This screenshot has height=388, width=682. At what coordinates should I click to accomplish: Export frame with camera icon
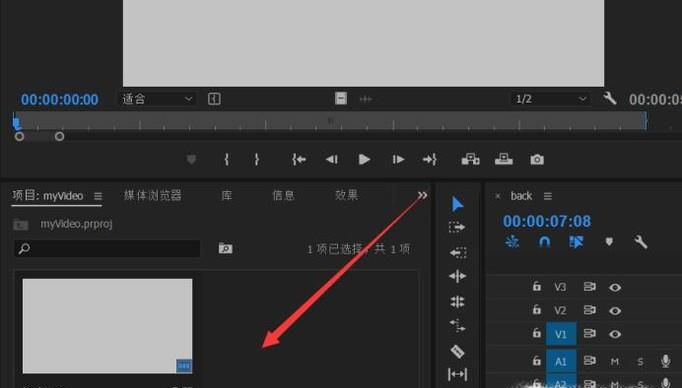(x=537, y=160)
